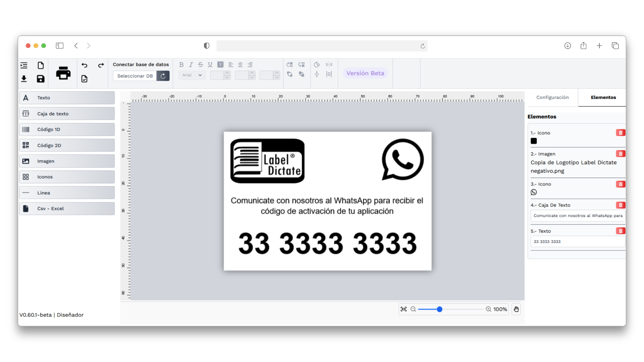The image size is (644, 362).
Task: Click the 33 3333 3333 text field
Action: pyautogui.click(x=577, y=242)
